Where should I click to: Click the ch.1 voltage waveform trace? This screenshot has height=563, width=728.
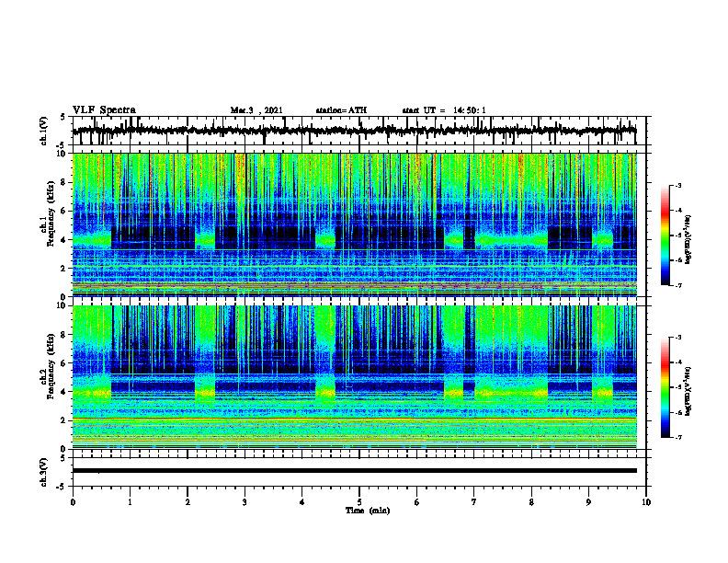point(355,131)
